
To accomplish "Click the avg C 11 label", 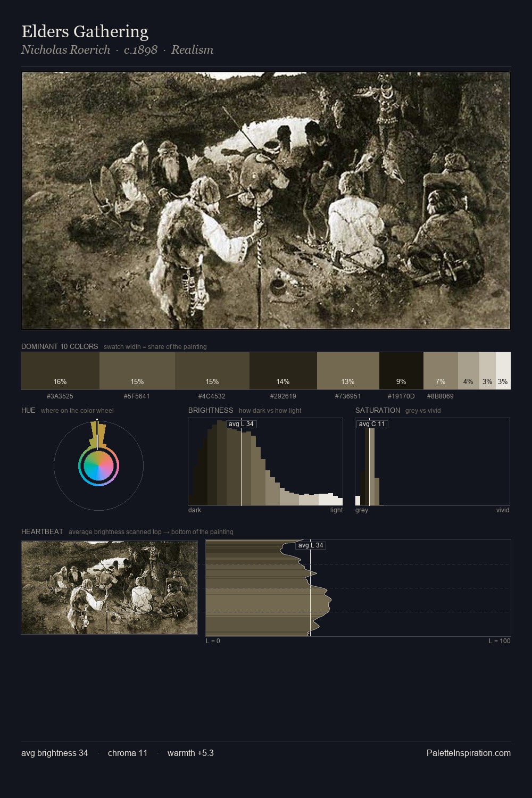I will pos(372,424).
